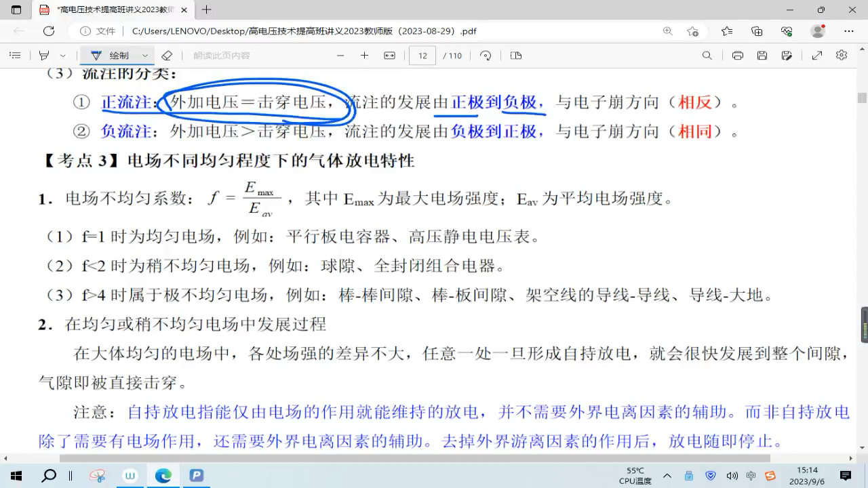Toggle the PDF table of contents
This screenshot has width=868, height=488.
coord(15,56)
